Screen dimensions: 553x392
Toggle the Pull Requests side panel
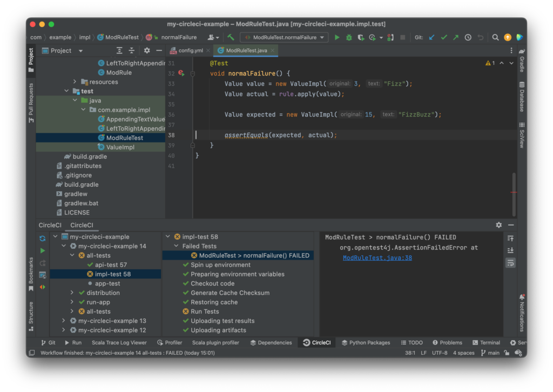click(x=31, y=103)
